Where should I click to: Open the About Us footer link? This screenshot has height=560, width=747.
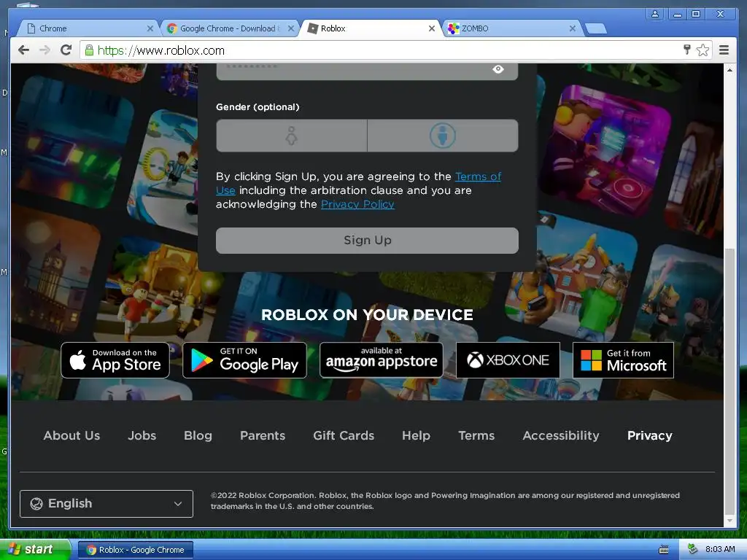pyautogui.click(x=72, y=436)
